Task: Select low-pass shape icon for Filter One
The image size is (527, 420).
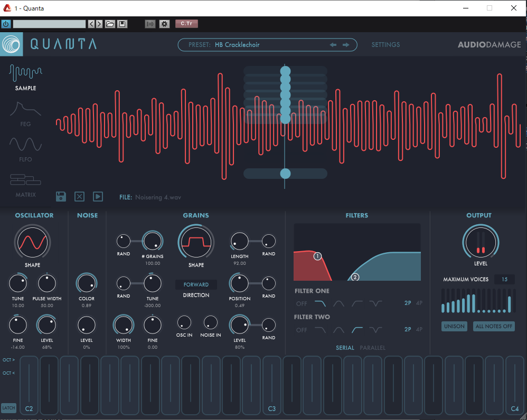Action: [x=320, y=303]
